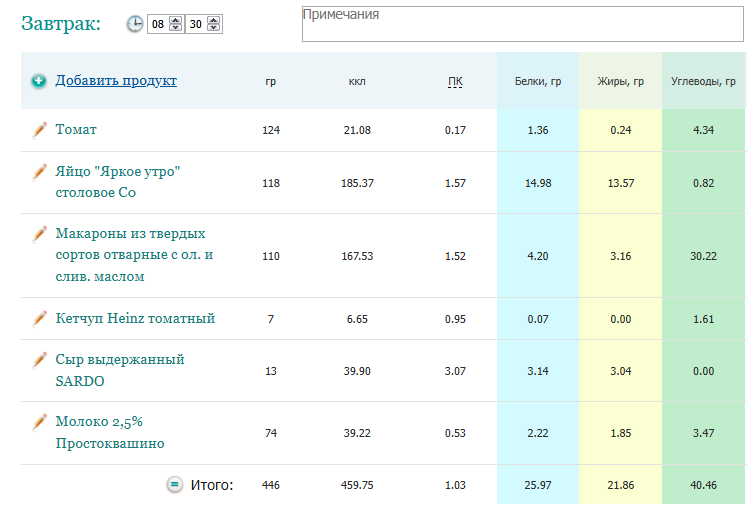Edit the Молоко 2,5% Простоквашино pencil icon

click(x=39, y=421)
